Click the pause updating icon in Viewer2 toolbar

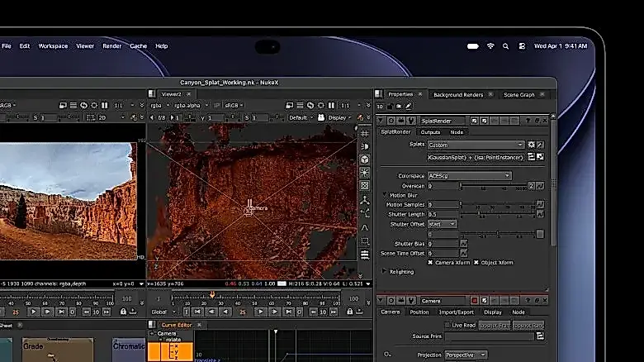pyautogui.click(x=331, y=106)
